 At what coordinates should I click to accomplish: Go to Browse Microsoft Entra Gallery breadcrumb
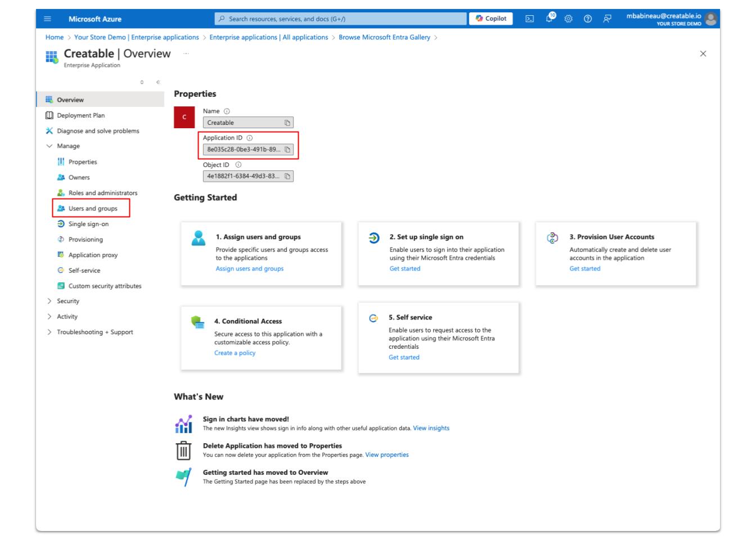point(384,37)
